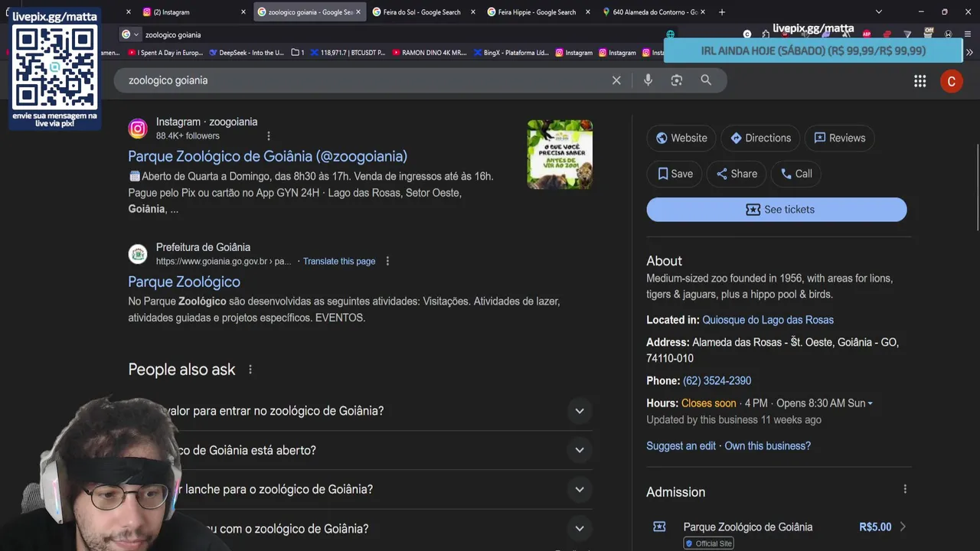Open Quiosque do Lago das Rosas link
This screenshot has width=980, height=551.
[768, 320]
